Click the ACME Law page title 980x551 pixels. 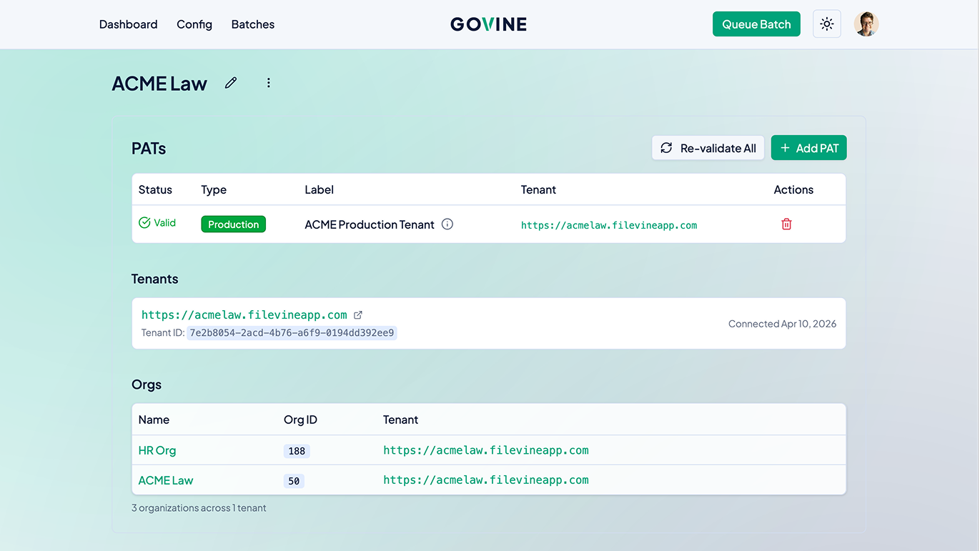click(x=159, y=84)
